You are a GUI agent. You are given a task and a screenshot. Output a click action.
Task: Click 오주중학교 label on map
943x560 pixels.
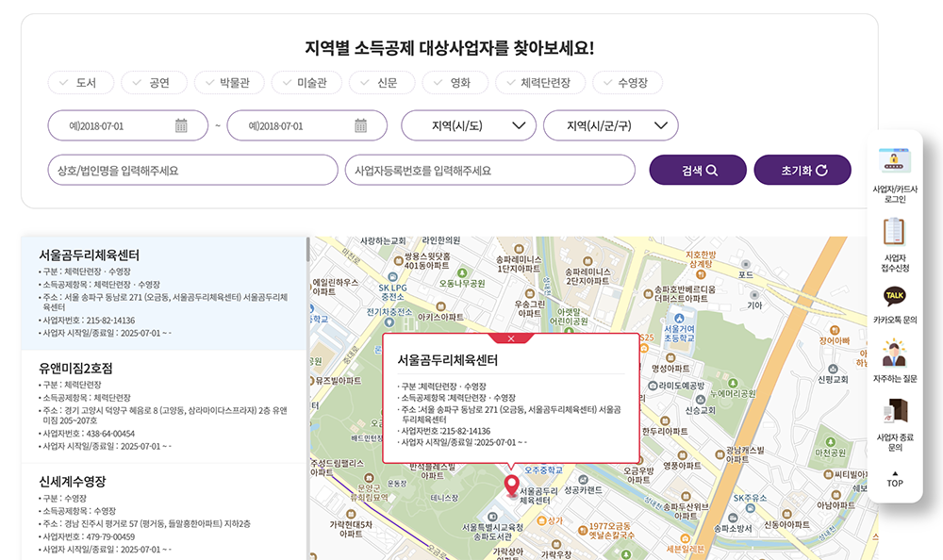(x=544, y=469)
